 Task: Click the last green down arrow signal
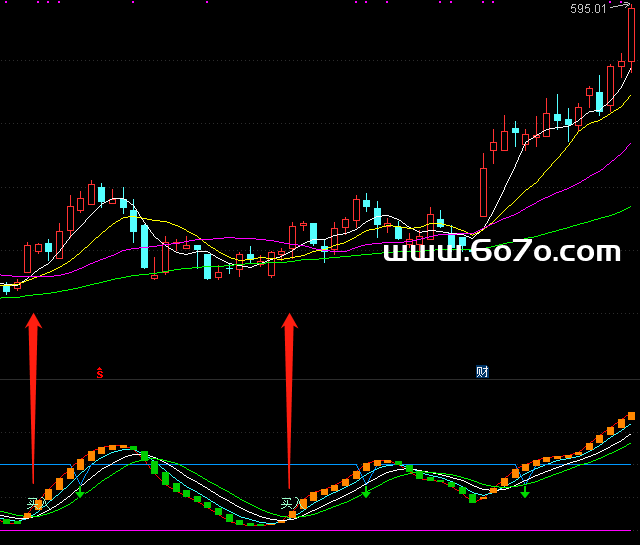[x=525, y=490]
